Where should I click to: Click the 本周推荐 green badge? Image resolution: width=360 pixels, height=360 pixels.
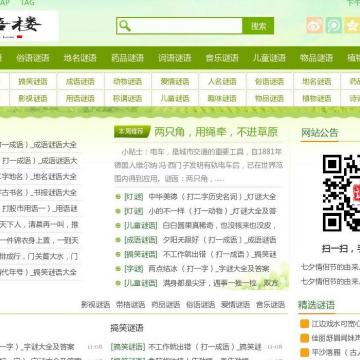point(131,132)
